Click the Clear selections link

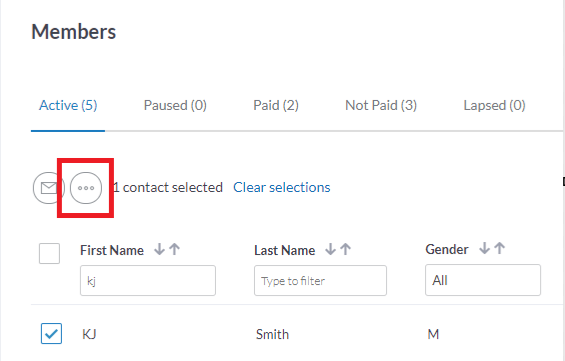(x=282, y=187)
